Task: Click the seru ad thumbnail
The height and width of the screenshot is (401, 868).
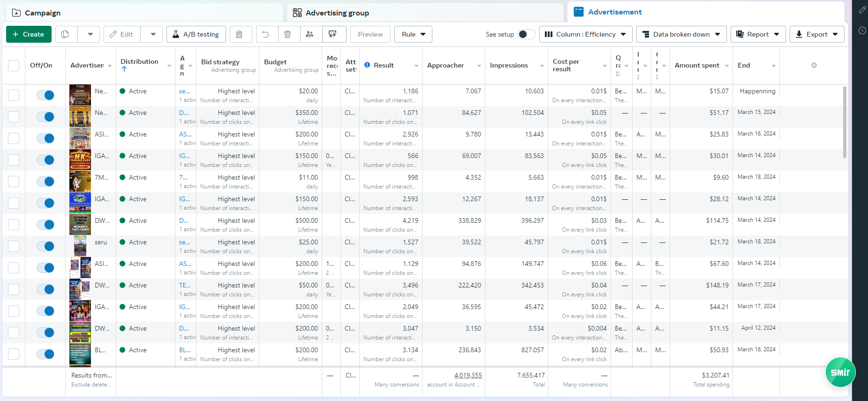Action: point(80,246)
